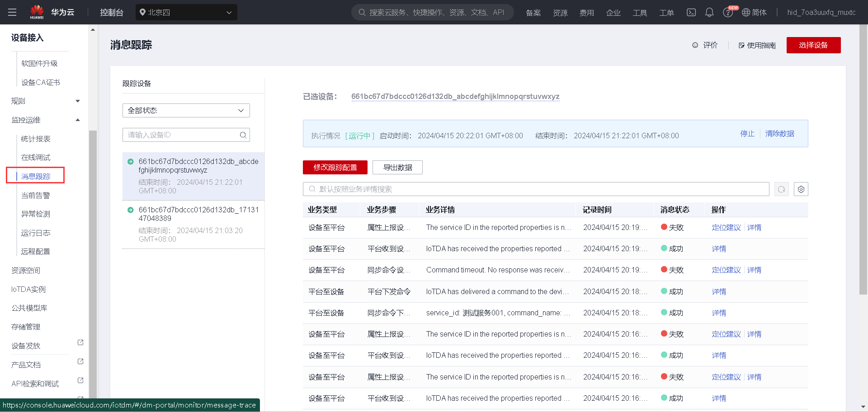
Task: Open 运行日志 in sidebar
Action: click(x=36, y=233)
